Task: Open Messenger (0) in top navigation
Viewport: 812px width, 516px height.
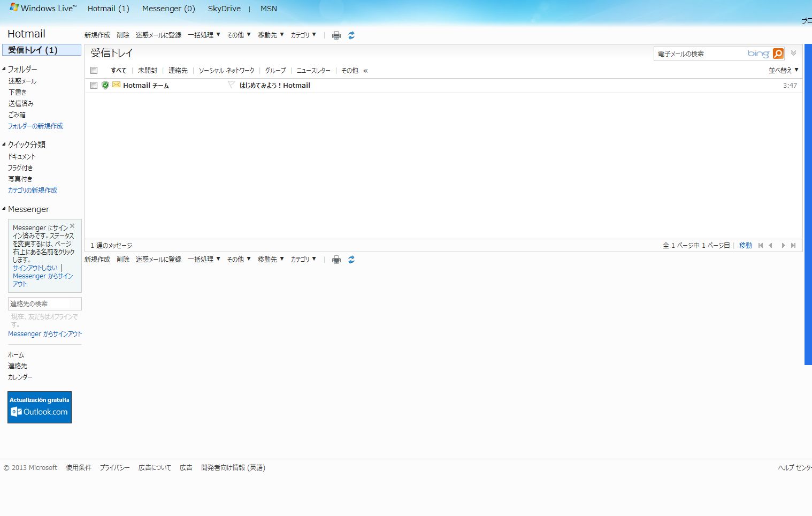Action: tap(168, 9)
